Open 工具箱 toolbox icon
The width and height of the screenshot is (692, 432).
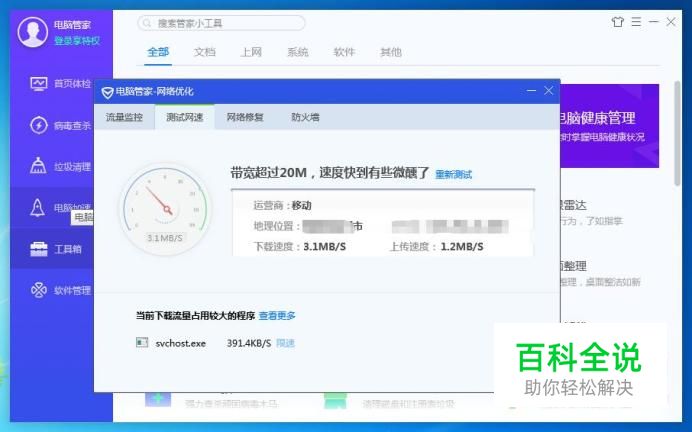point(39,249)
